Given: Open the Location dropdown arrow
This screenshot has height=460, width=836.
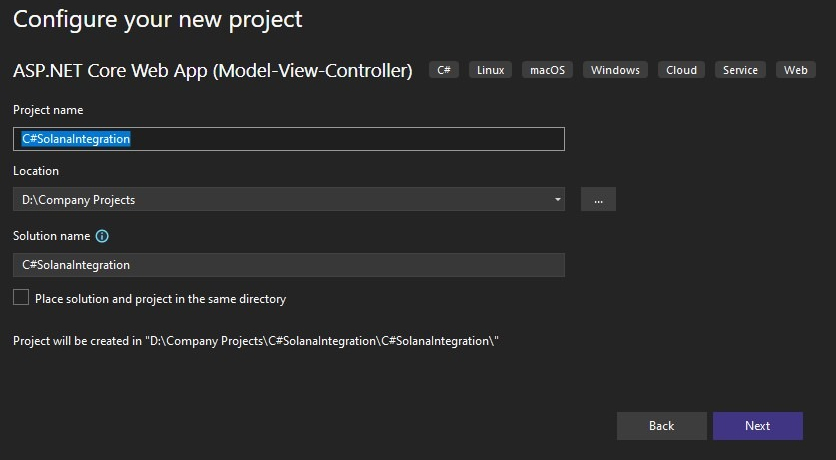Looking at the screenshot, I should pos(557,199).
